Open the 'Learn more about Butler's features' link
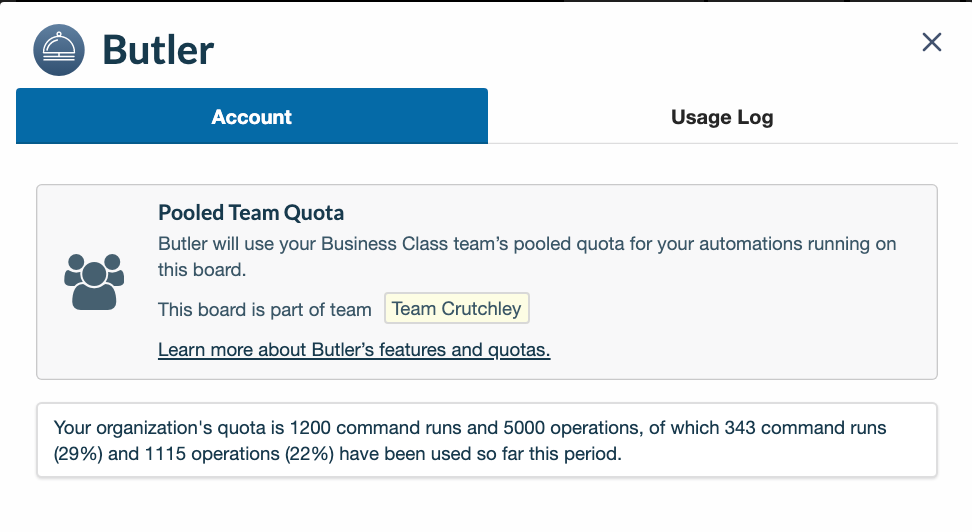Screen dimensions: 972x532 click(354, 350)
